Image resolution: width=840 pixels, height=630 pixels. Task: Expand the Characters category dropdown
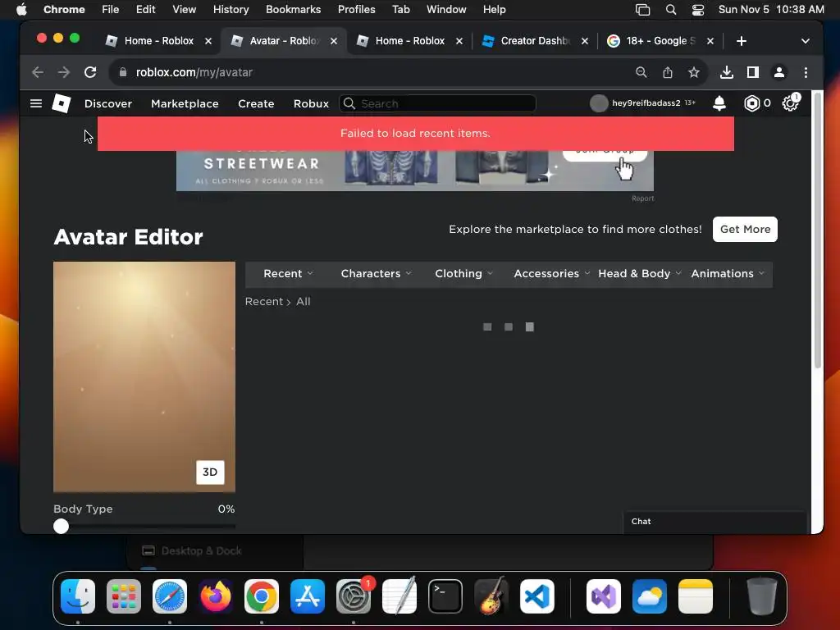click(x=376, y=274)
